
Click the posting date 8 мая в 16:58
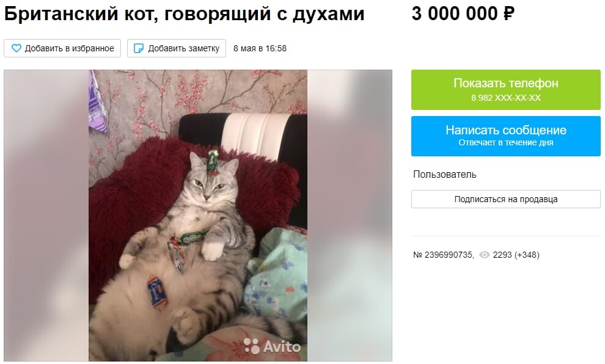[x=260, y=49]
